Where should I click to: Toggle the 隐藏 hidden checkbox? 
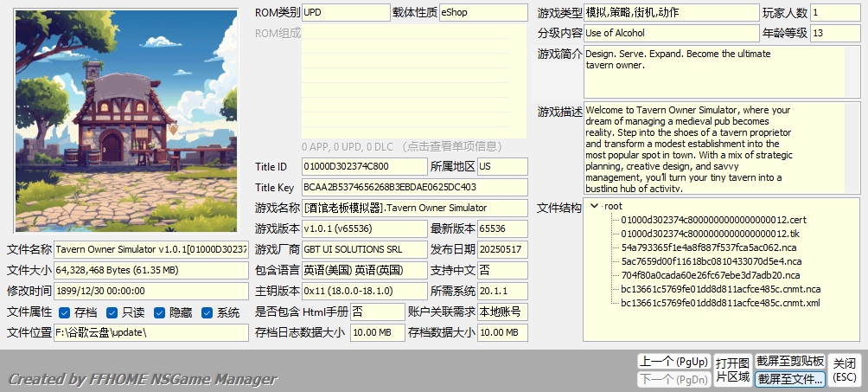point(159,312)
